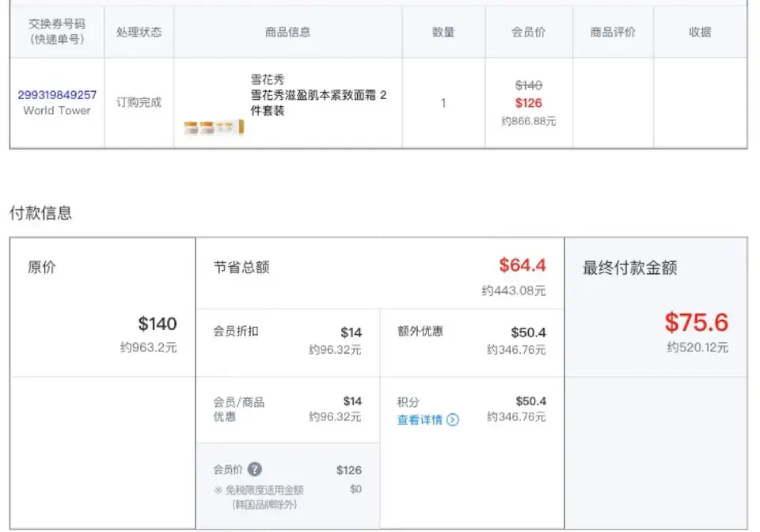The image size is (760, 532).
Task: Click the $126 value in 会员价 box
Action: [349, 470]
